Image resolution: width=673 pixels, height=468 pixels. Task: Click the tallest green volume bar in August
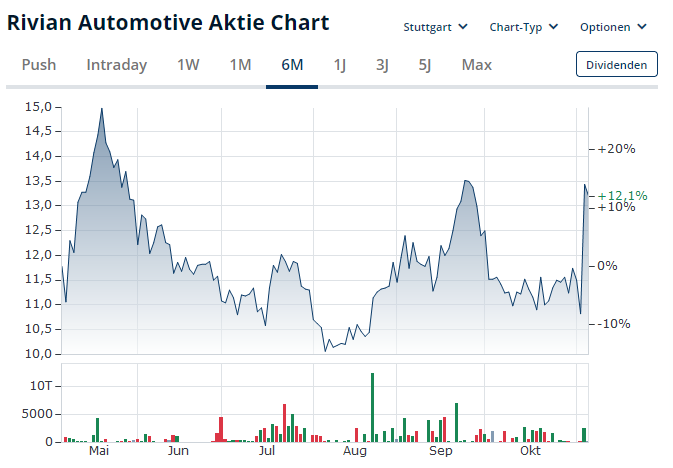click(373, 407)
